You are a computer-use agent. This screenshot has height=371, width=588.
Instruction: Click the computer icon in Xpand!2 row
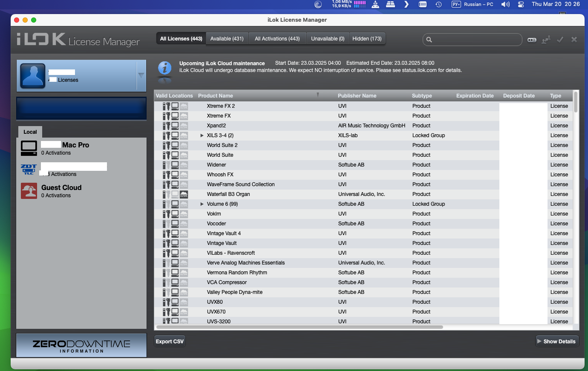pyautogui.click(x=175, y=126)
